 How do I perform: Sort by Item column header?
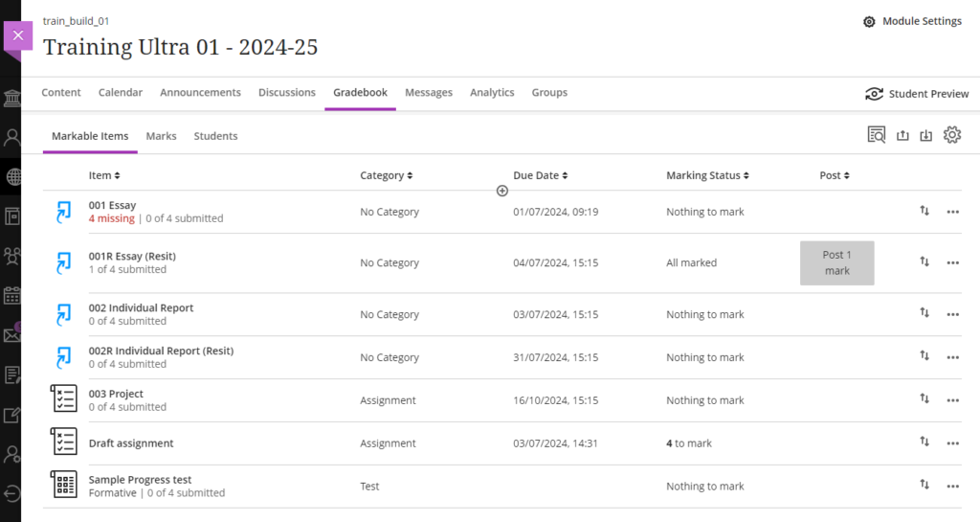104,175
